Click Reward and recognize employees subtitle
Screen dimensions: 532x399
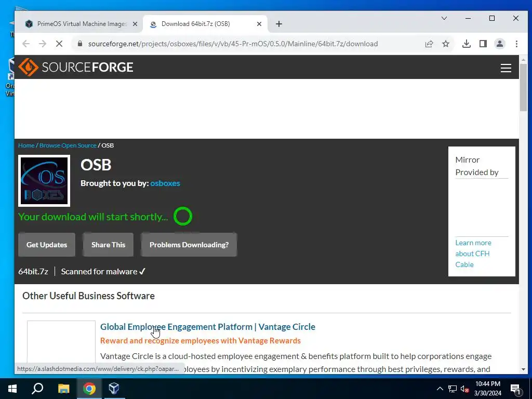[x=201, y=341]
